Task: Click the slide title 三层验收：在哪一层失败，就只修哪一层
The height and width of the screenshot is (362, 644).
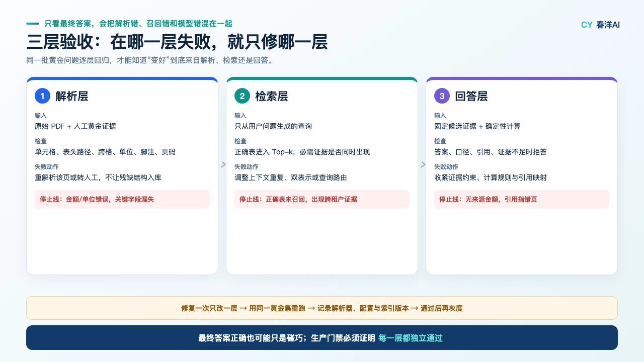Action: [177, 42]
